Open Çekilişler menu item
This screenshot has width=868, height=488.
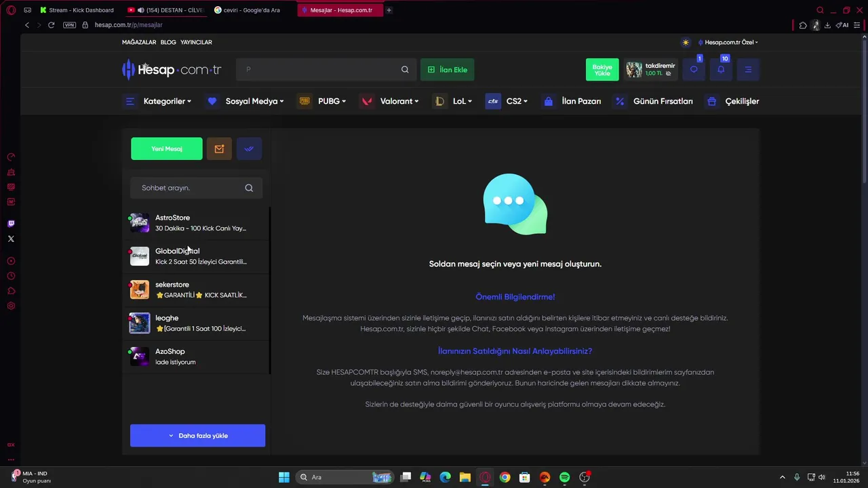tap(732, 101)
